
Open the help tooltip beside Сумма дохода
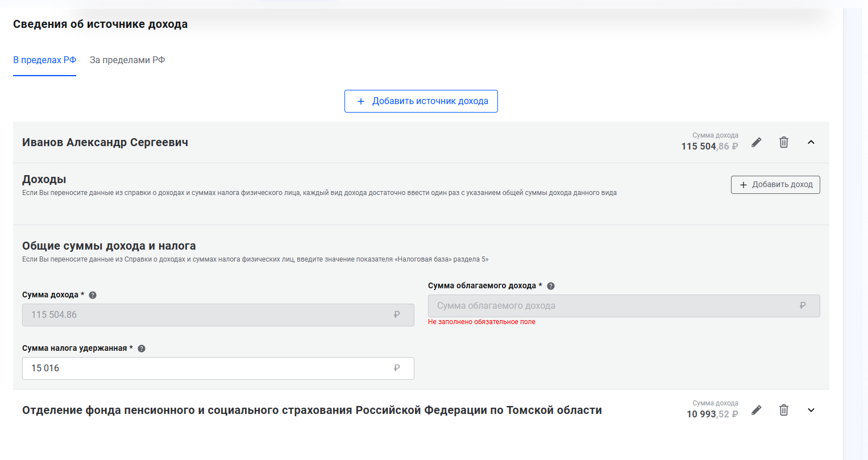tap(93, 295)
